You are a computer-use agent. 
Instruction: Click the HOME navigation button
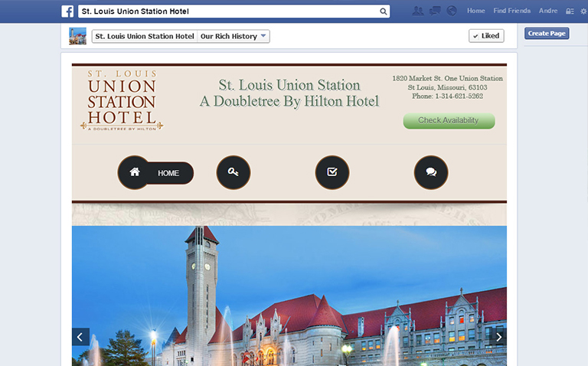(155, 172)
